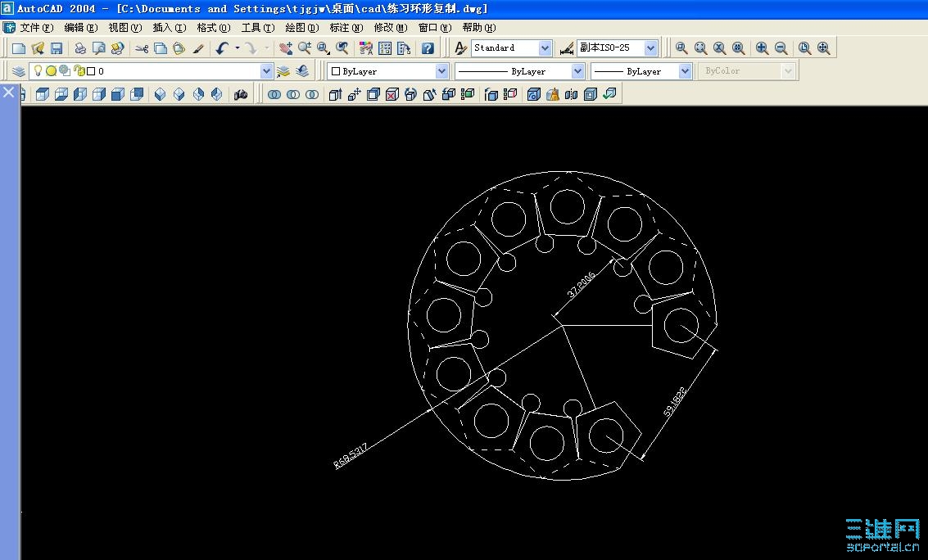
Task: Open the ByLayer color control dropdown
Action: [441, 71]
